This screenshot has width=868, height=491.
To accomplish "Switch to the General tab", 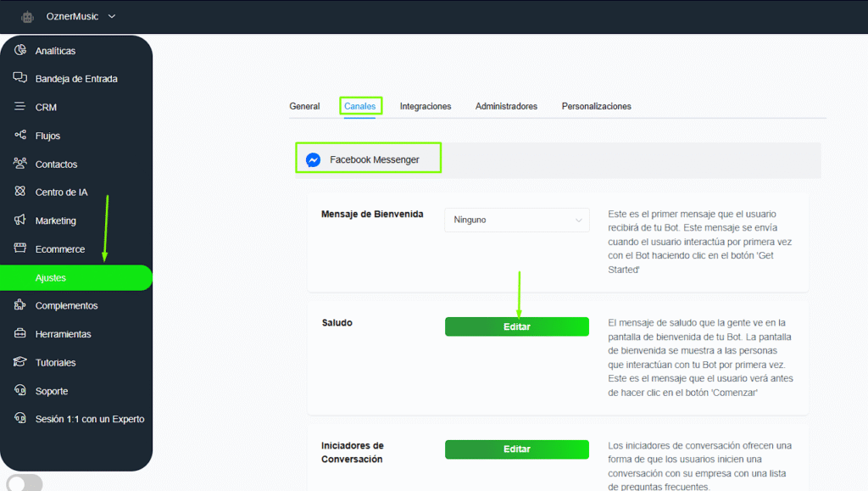I will pyautogui.click(x=304, y=106).
